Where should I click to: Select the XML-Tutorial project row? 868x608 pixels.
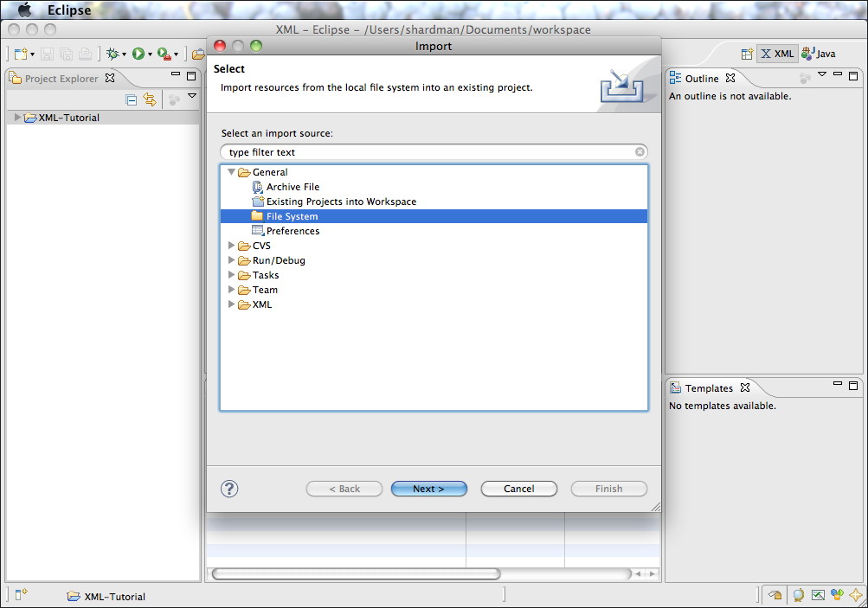103,118
